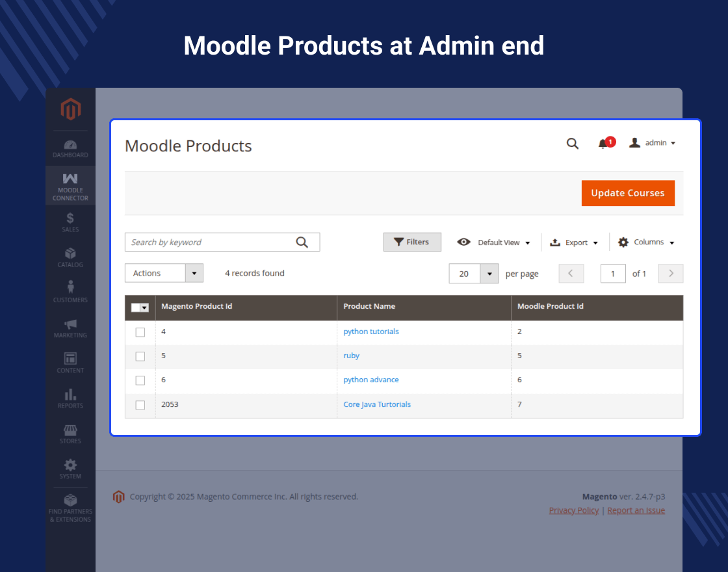Open the Dashboard sidebar item
The image size is (728, 572).
coord(71,149)
